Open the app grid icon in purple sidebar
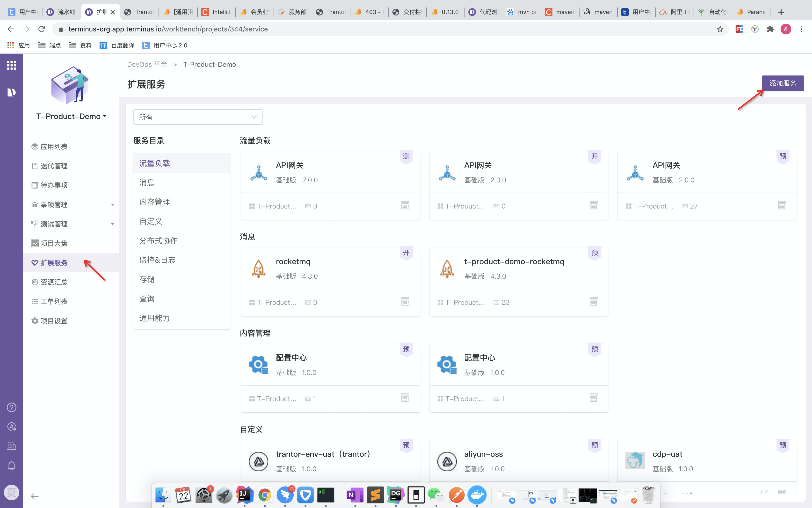812x508 pixels. pyautogui.click(x=11, y=65)
